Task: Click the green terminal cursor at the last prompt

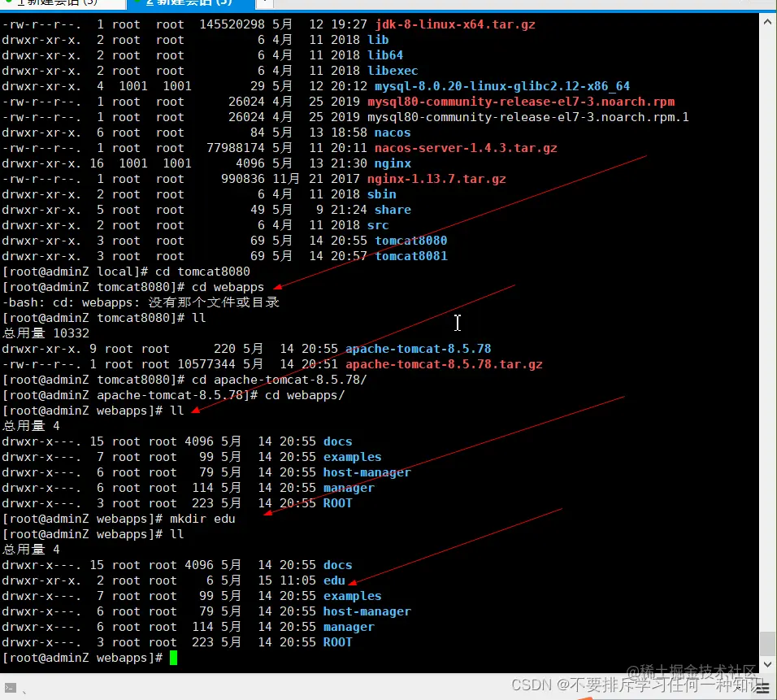Action: [173, 658]
